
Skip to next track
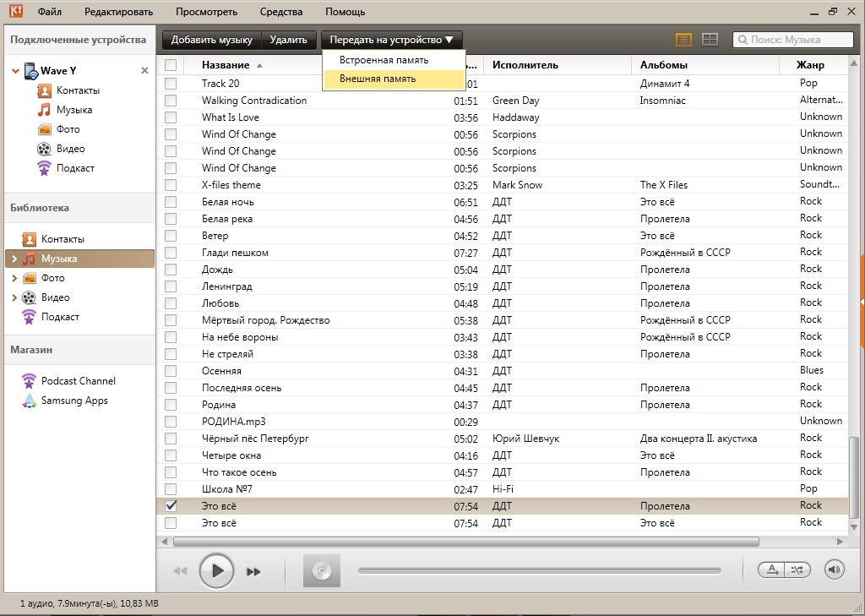tap(253, 571)
